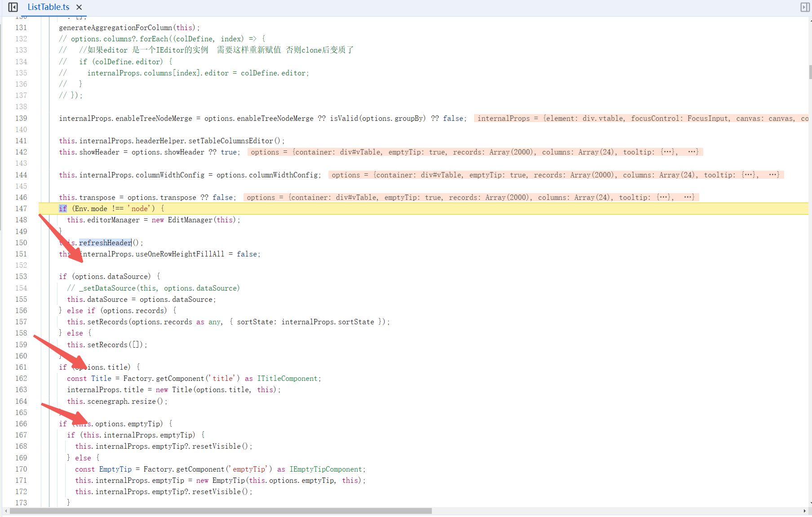
Task: Click the commented 'options.columns?.forEach' code
Action: tap(120, 39)
